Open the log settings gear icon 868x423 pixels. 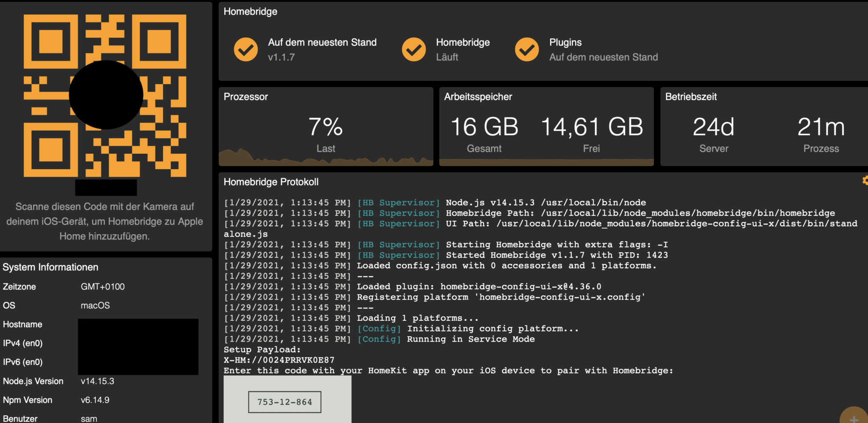865,181
